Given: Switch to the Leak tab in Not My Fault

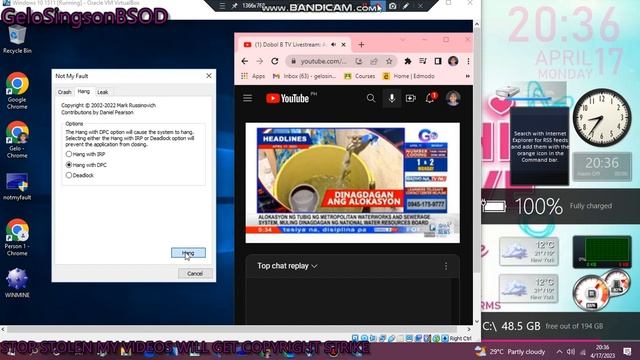Looking at the screenshot, I should pyautogui.click(x=102, y=92).
